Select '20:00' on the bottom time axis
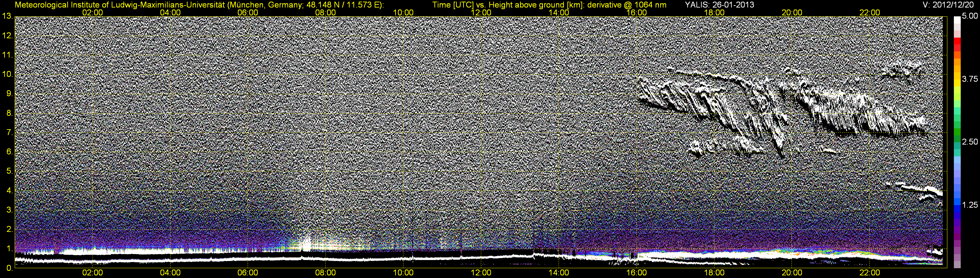The height and width of the screenshot is (278, 980). tap(792, 273)
